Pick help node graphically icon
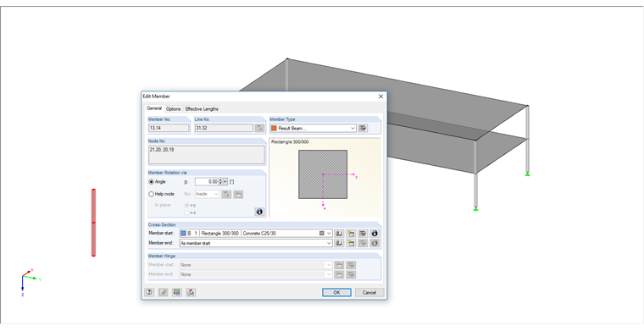644x331 pixels. [226, 194]
